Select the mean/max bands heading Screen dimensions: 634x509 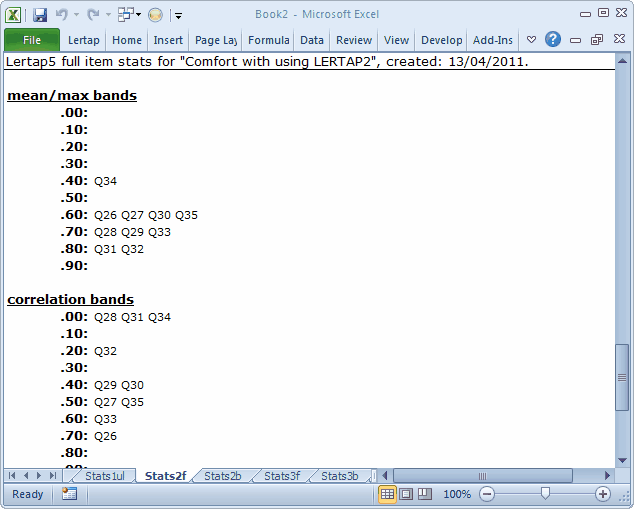[x=72, y=96]
